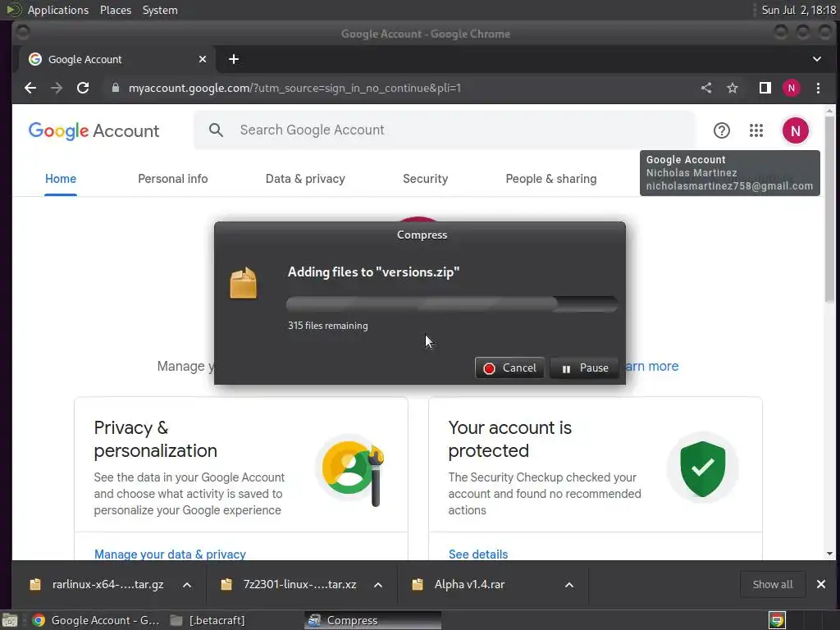Click the Chrome tray icon in panel
This screenshot has height=630, width=840.
pyautogui.click(x=776, y=620)
